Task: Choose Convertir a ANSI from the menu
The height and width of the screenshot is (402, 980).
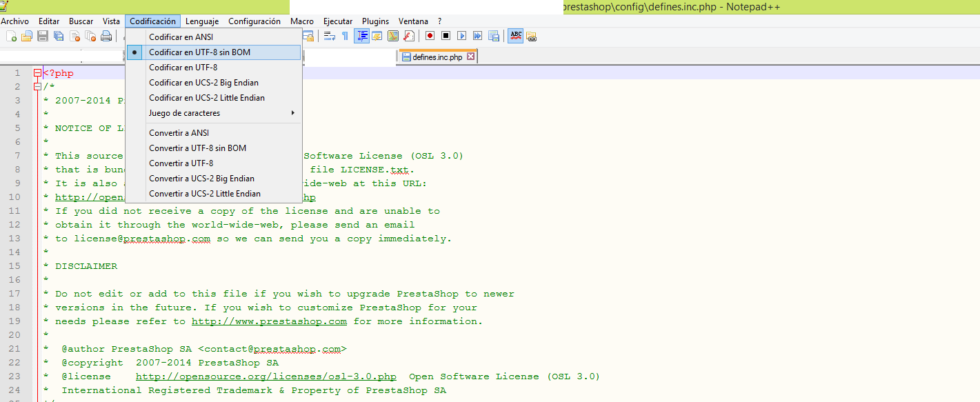Action: (x=179, y=133)
